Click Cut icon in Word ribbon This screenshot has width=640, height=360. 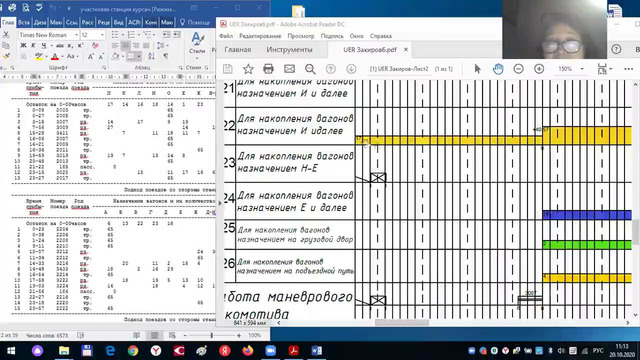click(6, 36)
